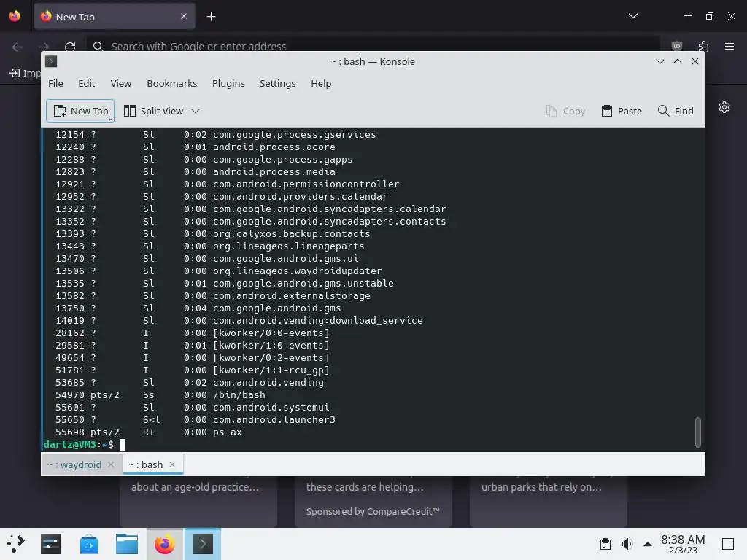Click the Import bookmarks toolbar item
The width and height of the screenshot is (747, 560).
(x=25, y=73)
